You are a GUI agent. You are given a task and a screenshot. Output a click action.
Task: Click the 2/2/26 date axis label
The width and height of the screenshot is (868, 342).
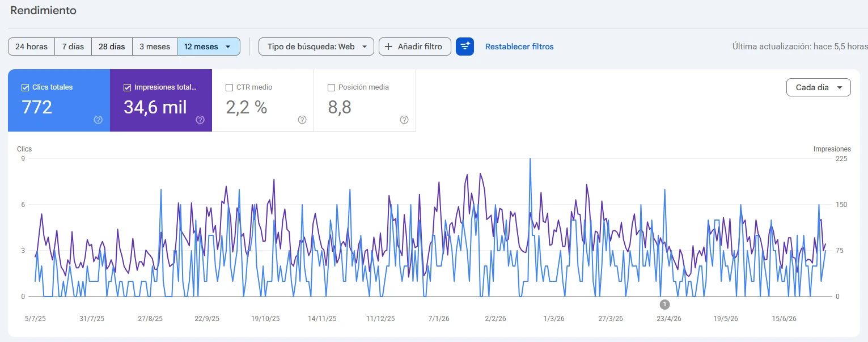click(496, 319)
